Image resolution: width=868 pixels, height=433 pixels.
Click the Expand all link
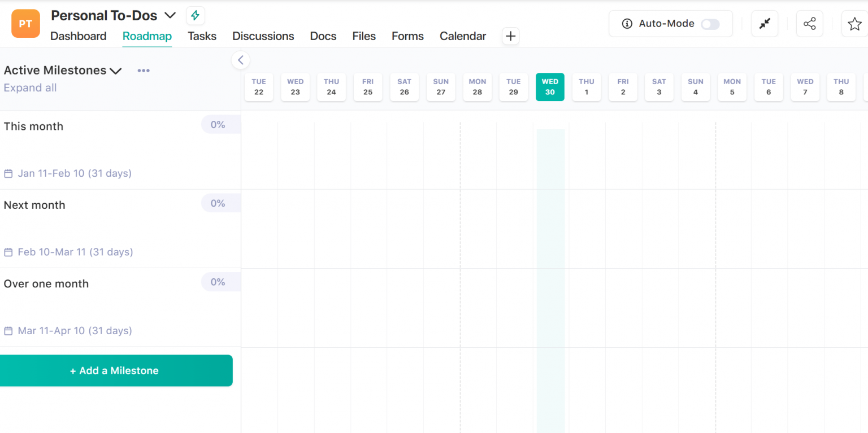pyautogui.click(x=30, y=88)
